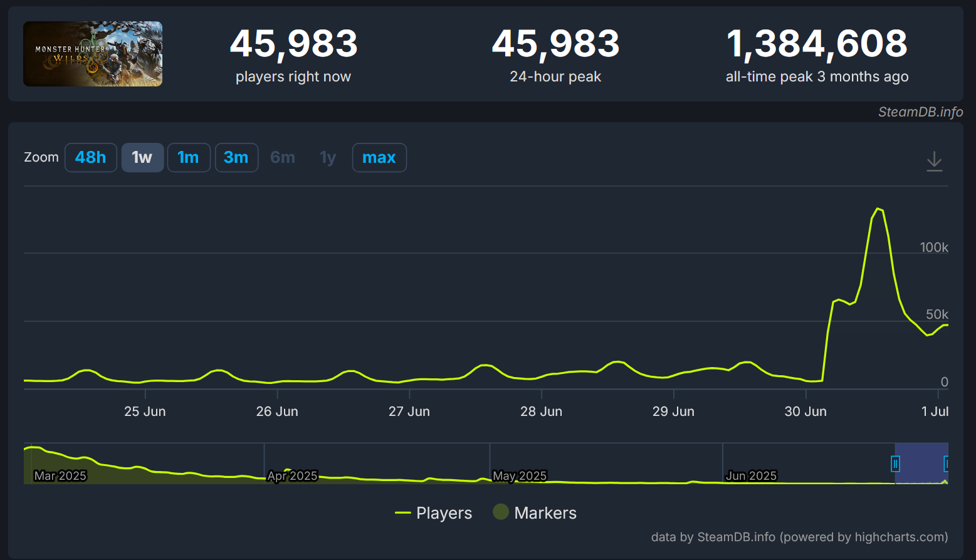976x560 pixels.
Task: Click the right navigator range handle
Action: (x=947, y=464)
